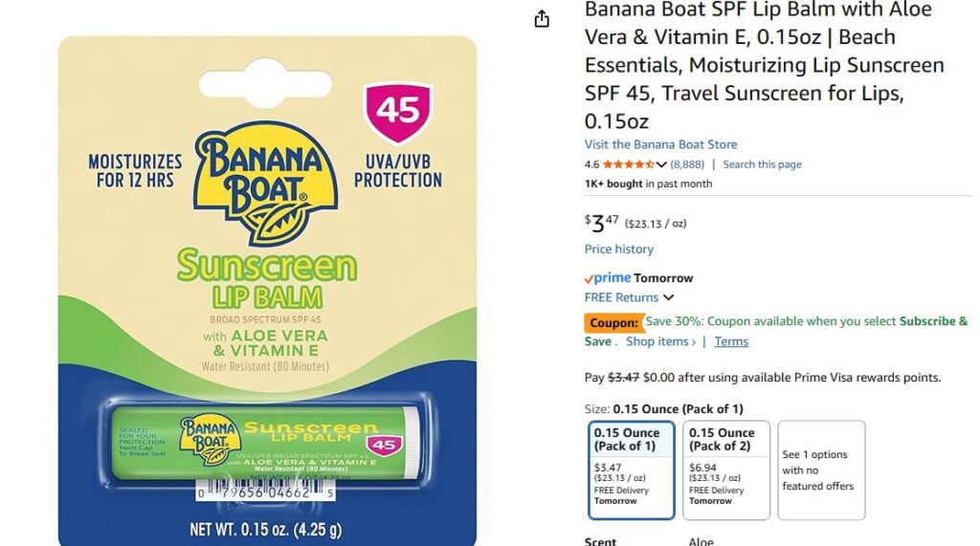980x546 pixels.
Task: Visit the Banana Boat Store link
Action: click(x=660, y=144)
